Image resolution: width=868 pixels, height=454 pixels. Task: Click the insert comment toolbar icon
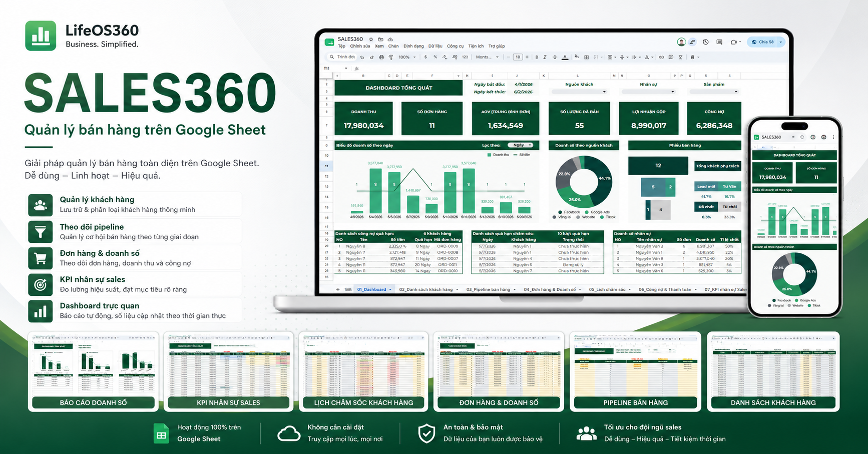[x=671, y=57]
